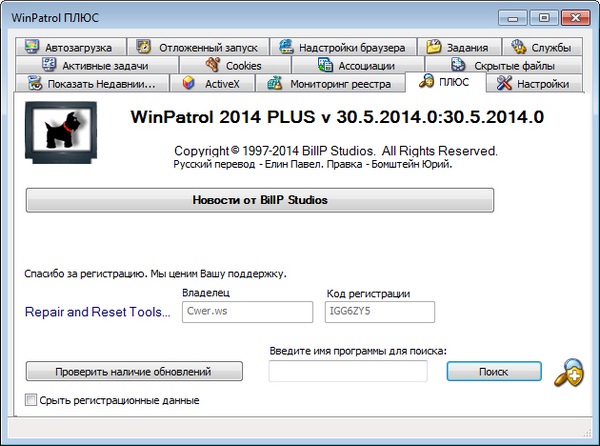The height and width of the screenshot is (446, 600).
Task: Open Repair and Reset Tools link
Action: [98, 313]
